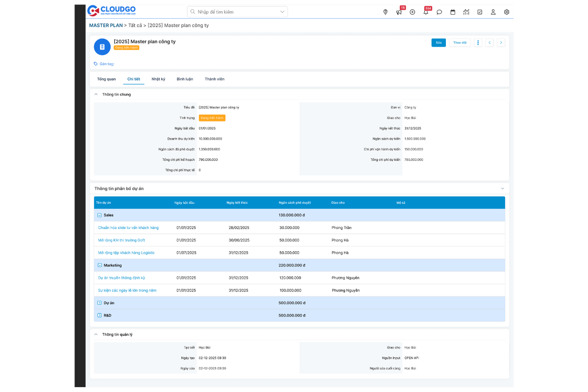Collapse the Sales project group

(x=99, y=215)
